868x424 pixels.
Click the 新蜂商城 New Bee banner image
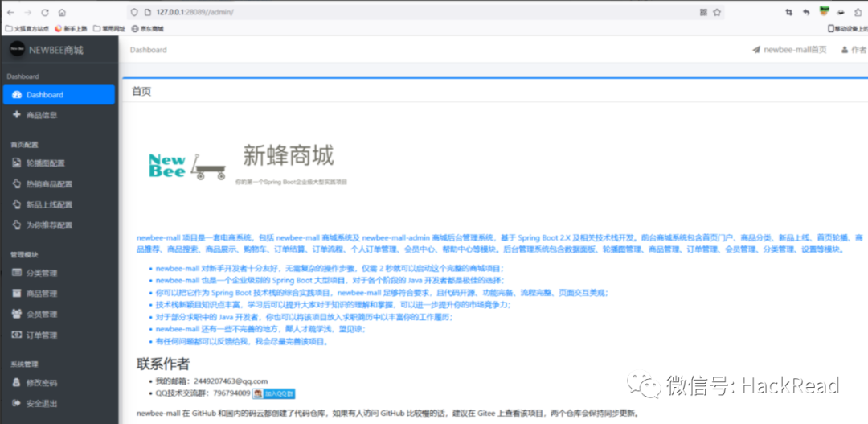point(248,163)
